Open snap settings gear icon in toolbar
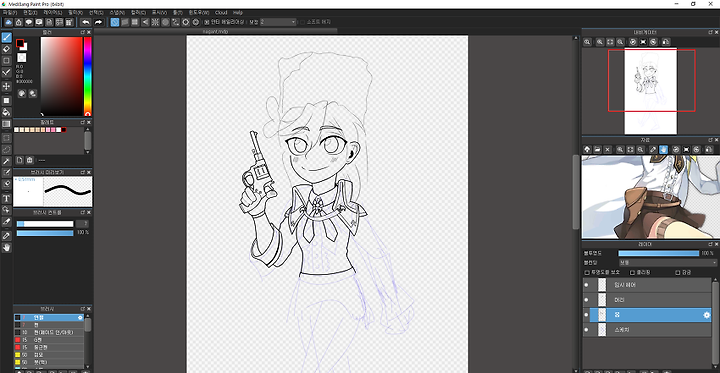This screenshot has height=373, width=720. click(196, 22)
